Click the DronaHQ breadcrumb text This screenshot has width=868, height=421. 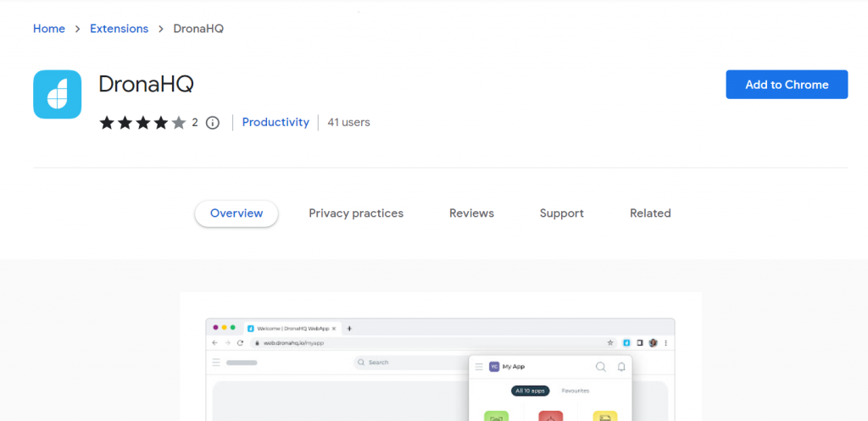tap(198, 29)
